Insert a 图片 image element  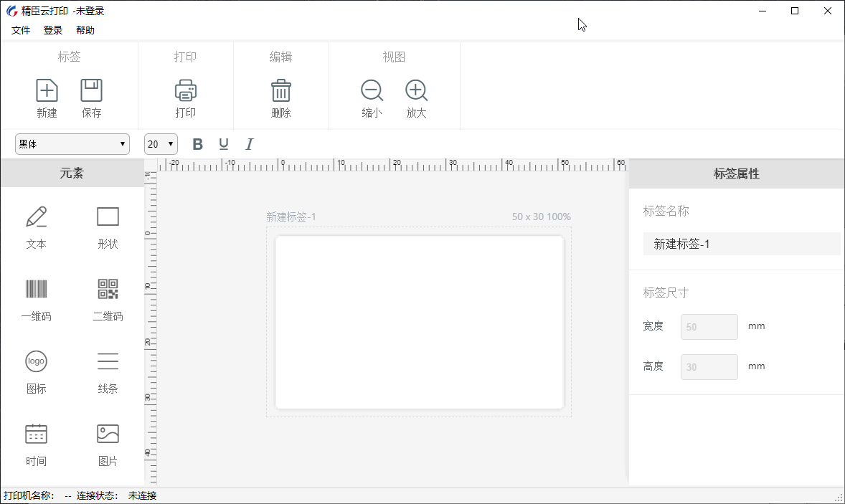point(108,444)
